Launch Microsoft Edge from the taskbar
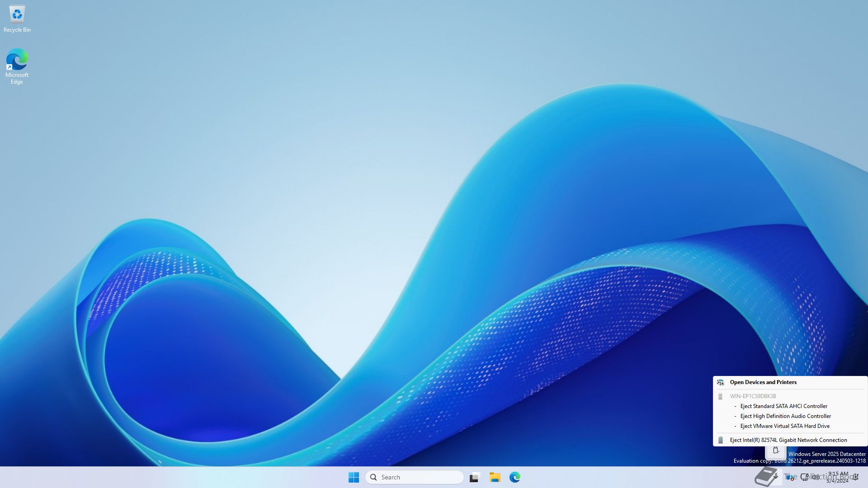 (x=514, y=477)
